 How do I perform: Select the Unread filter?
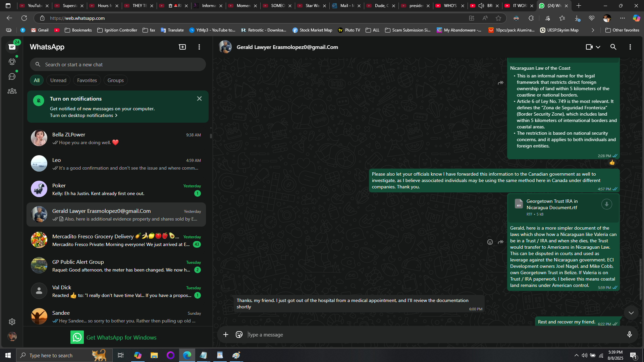[58, 80]
